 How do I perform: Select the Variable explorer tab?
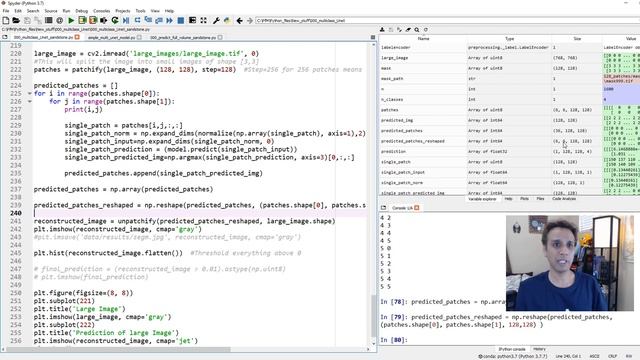[482, 199]
